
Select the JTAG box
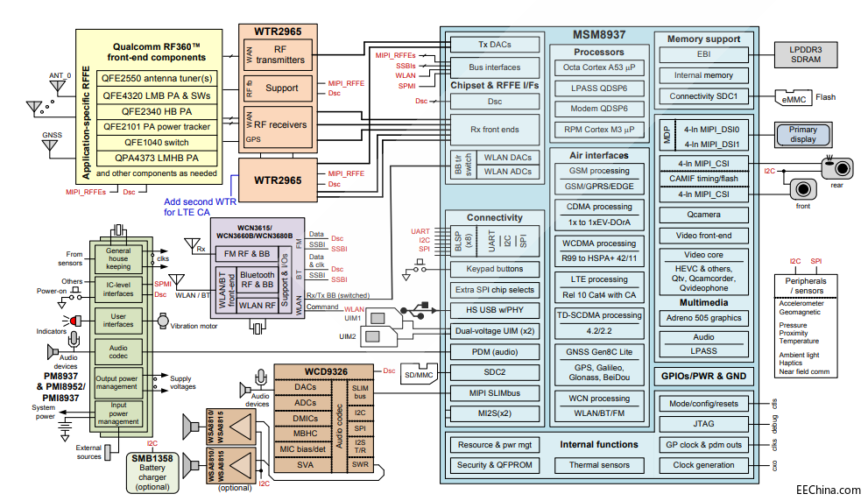[702, 424]
